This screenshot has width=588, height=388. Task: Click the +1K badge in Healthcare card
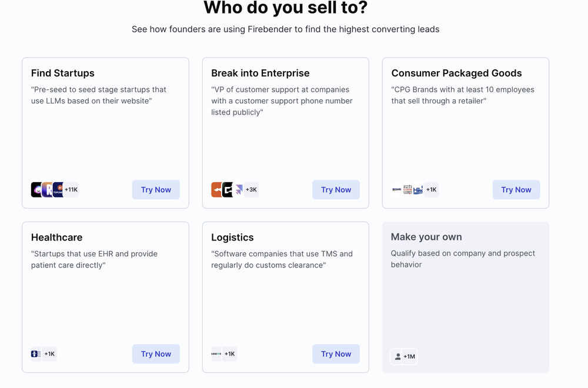(x=49, y=354)
